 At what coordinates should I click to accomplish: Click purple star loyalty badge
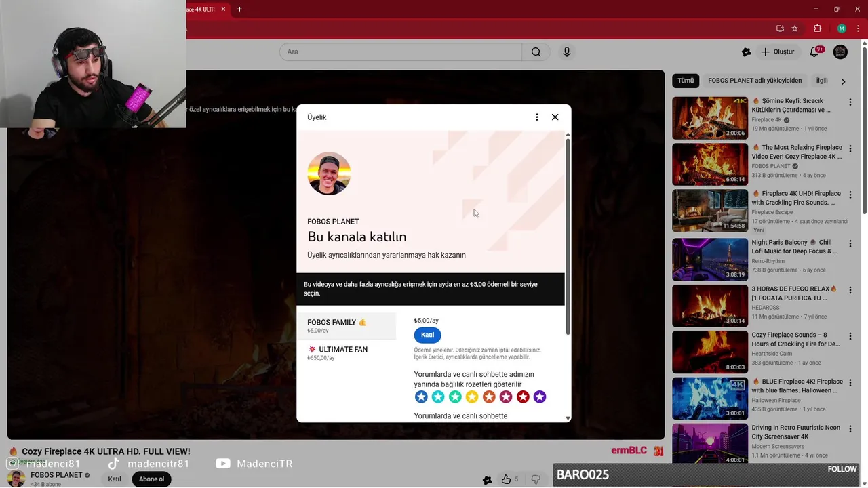(x=540, y=396)
